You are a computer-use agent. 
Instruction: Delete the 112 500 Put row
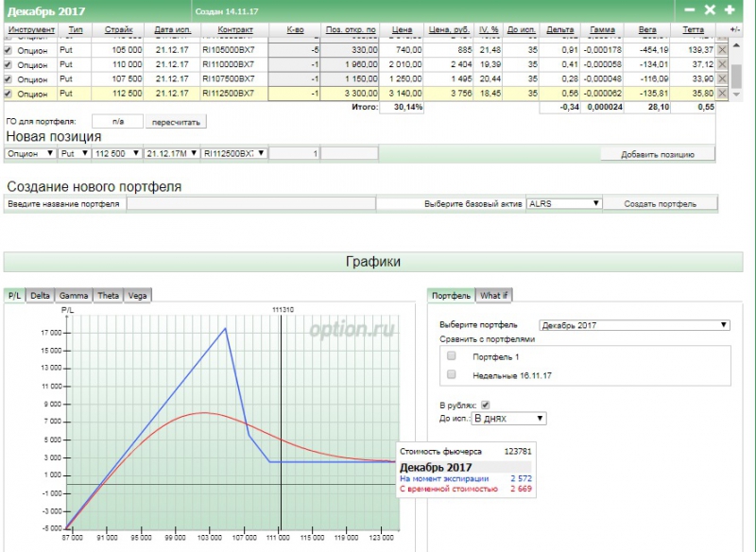point(723,94)
